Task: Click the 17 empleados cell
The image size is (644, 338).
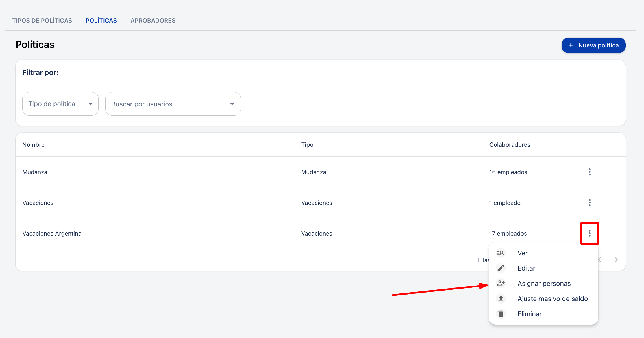Action: (508, 234)
